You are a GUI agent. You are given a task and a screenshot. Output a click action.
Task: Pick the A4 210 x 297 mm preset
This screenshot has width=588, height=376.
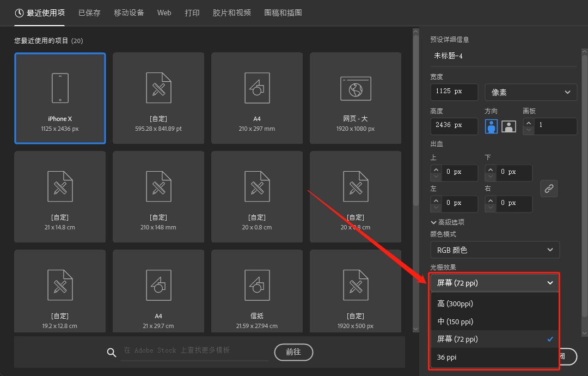[257, 98]
